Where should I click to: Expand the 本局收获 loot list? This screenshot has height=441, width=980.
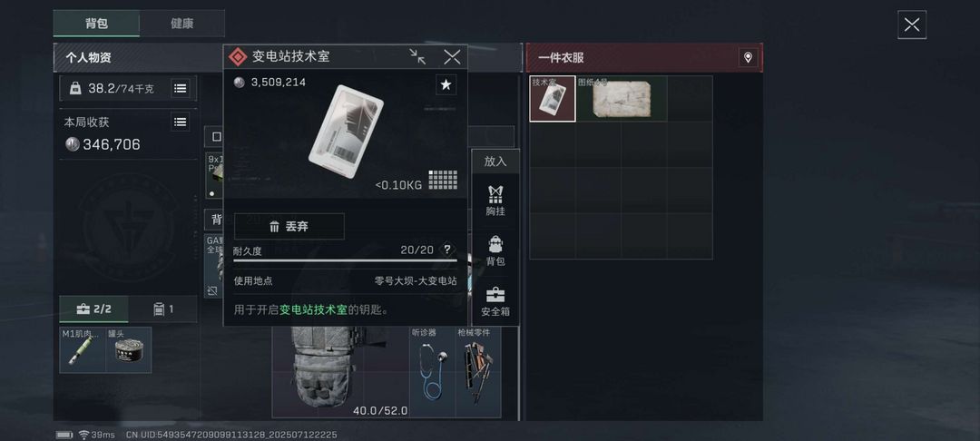pos(180,122)
